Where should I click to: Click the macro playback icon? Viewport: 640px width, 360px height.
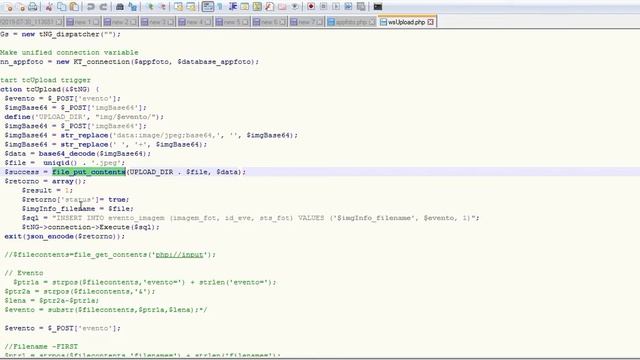pos(336,7)
